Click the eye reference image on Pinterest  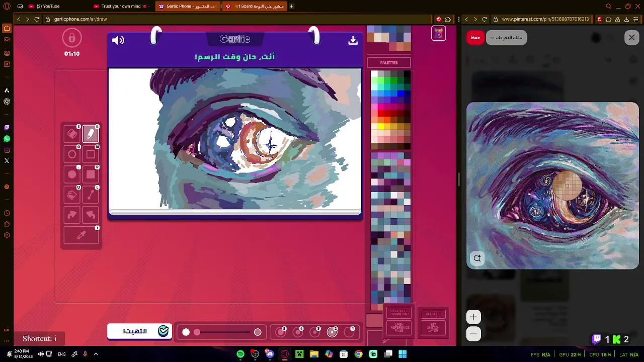coord(552,186)
